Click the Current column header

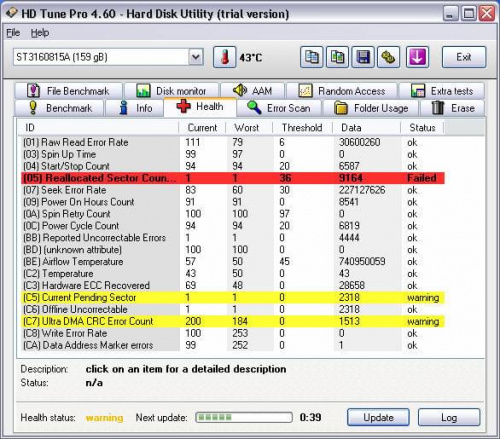(202, 128)
